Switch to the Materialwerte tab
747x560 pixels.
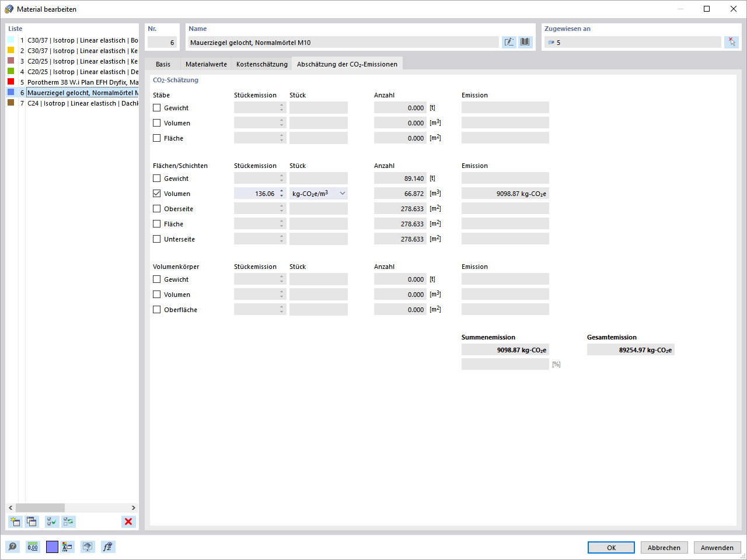[x=206, y=64]
